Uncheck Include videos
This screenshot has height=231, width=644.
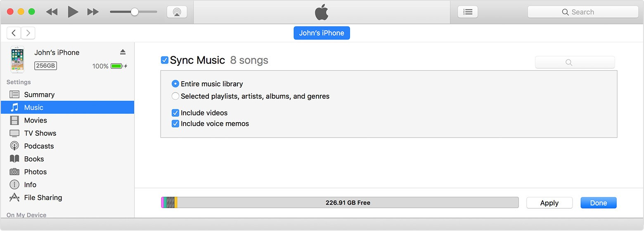[x=175, y=113]
